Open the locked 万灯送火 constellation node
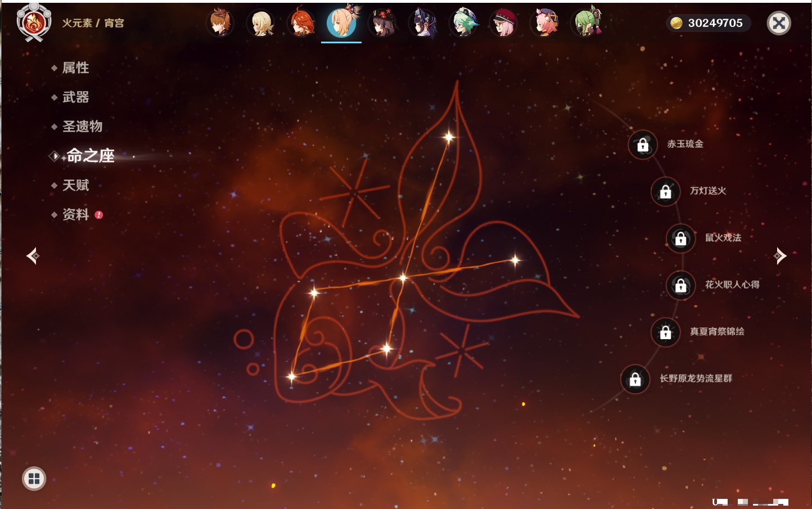The image size is (812, 509). [665, 191]
